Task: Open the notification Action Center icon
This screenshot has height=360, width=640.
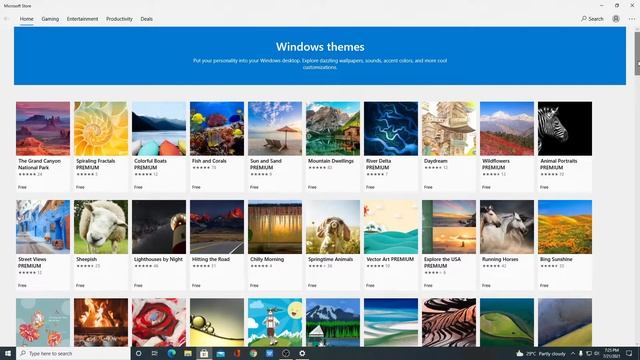Action: point(629,353)
